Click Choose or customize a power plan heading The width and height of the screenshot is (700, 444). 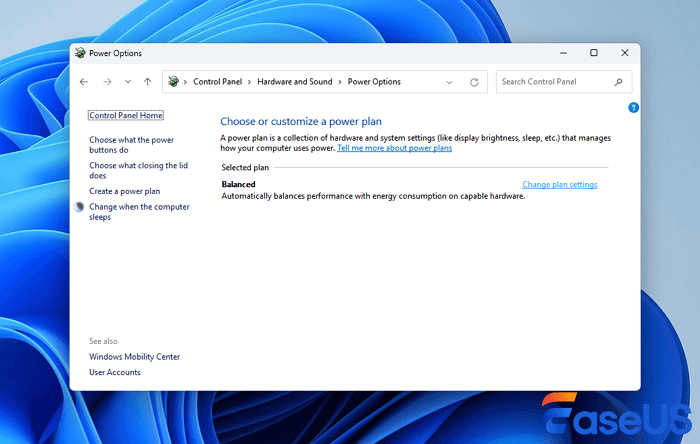click(x=301, y=121)
